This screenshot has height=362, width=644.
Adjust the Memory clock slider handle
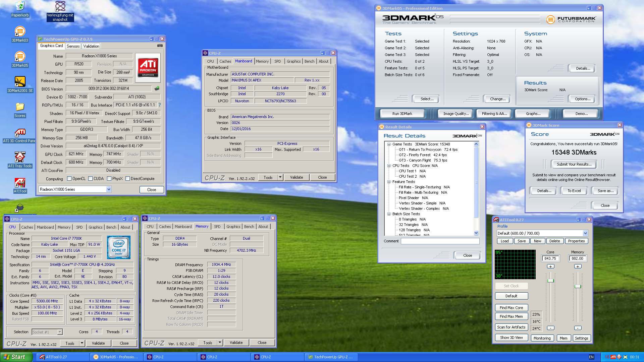[x=578, y=286]
